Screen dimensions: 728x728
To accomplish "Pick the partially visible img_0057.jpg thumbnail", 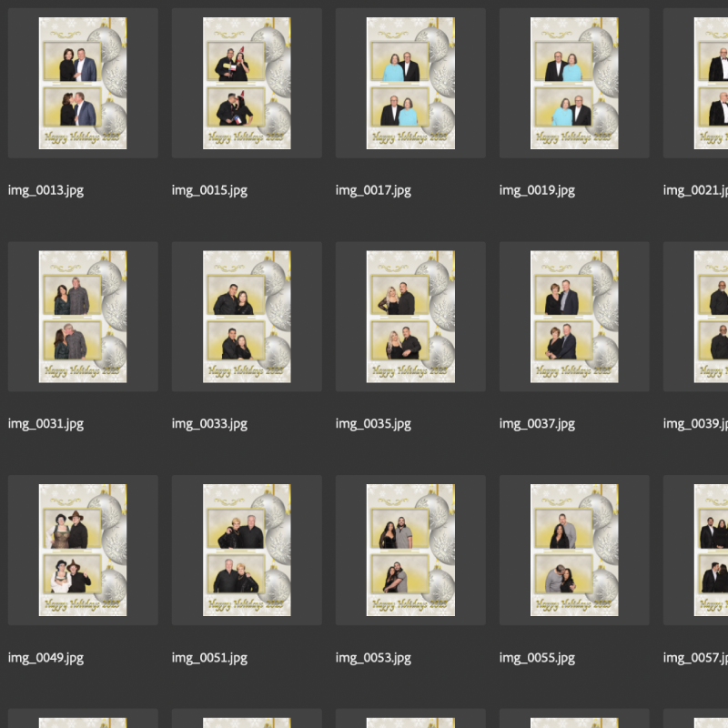I will click(711, 550).
